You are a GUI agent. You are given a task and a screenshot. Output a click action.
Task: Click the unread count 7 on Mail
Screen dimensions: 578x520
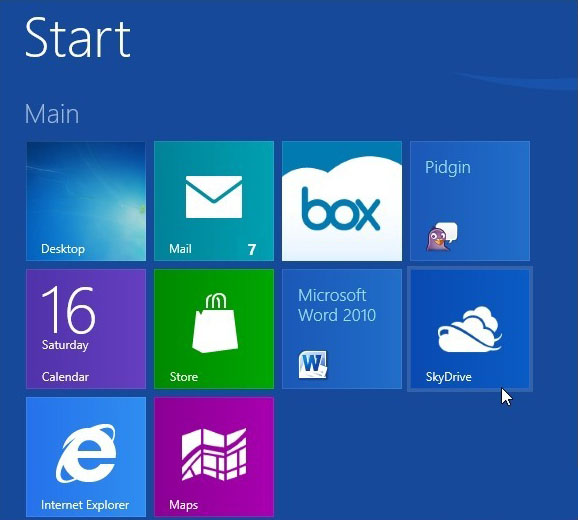point(252,249)
